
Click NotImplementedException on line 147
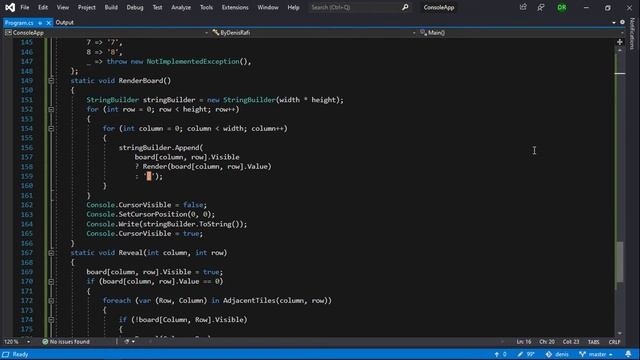193,62
